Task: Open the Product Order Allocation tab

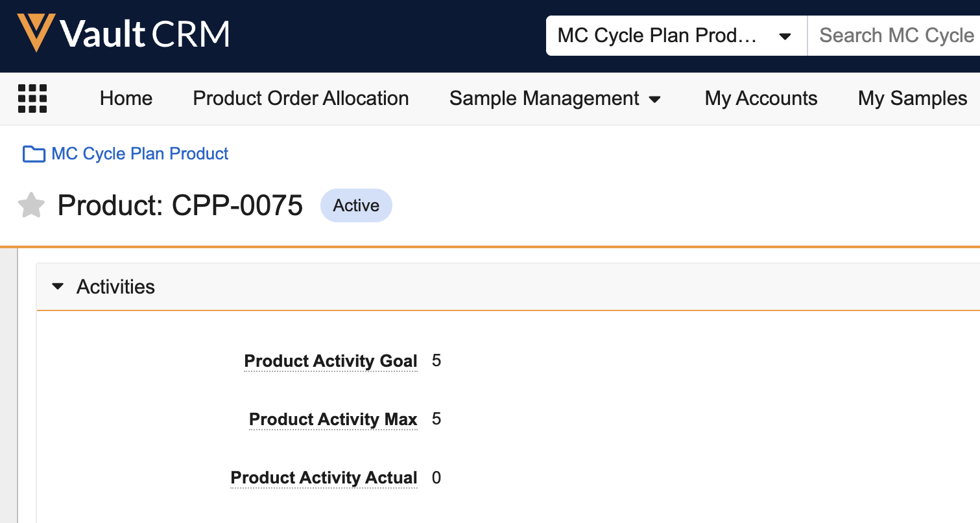Action: pos(301,99)
